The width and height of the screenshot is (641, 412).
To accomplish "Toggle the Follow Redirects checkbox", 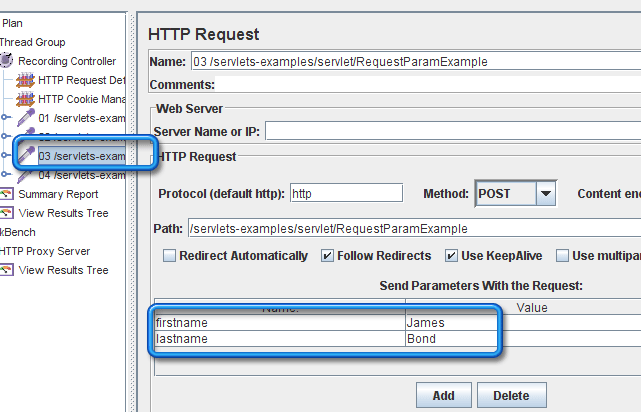I will pyautogui.click(x=327, y=256).
